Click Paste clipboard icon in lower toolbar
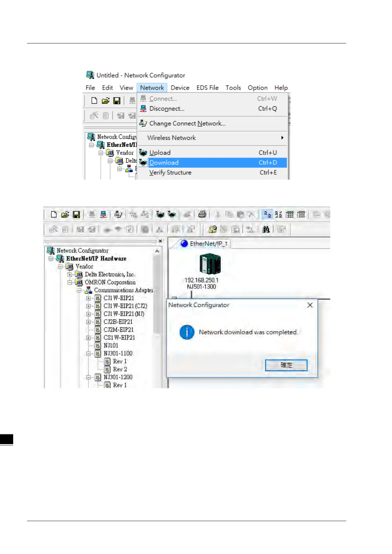 (241, 214)
